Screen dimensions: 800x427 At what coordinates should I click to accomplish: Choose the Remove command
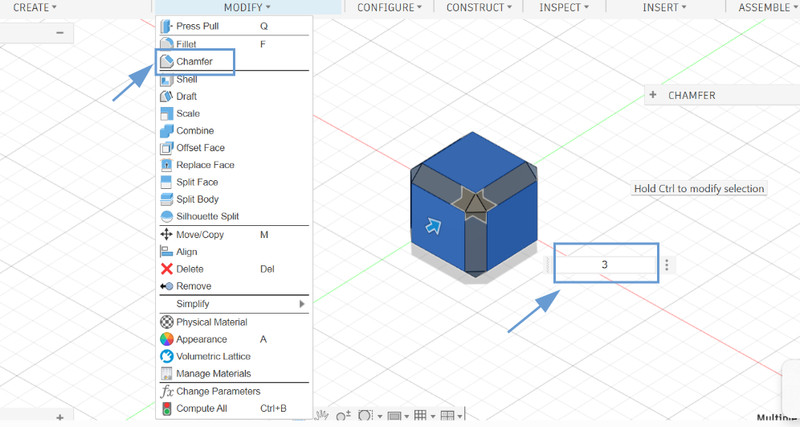234,286
